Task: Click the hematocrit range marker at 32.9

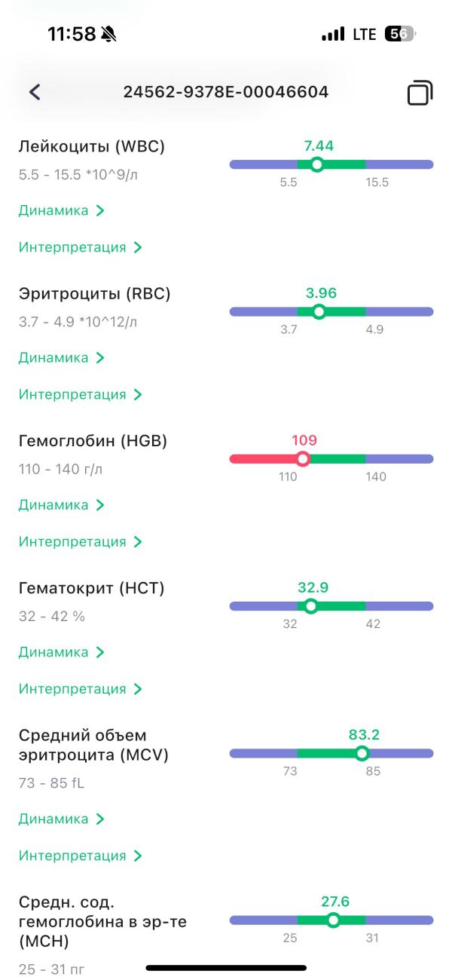Action: [x=310, y=606]
